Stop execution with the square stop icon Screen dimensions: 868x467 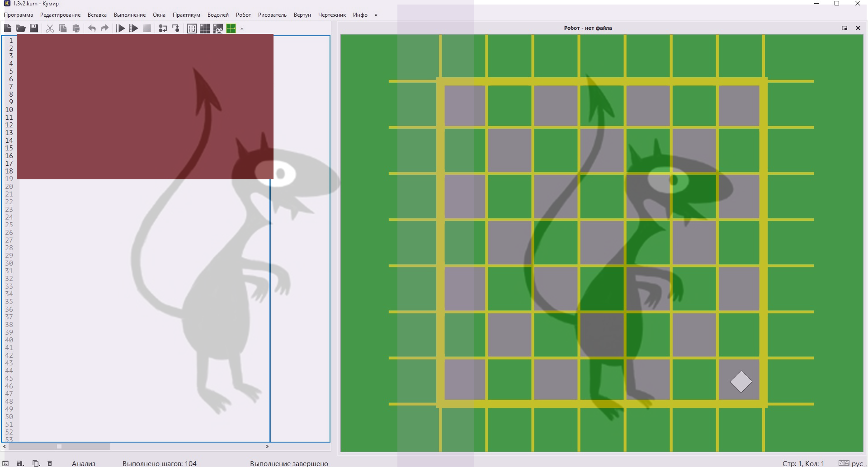tap(147, 28)
